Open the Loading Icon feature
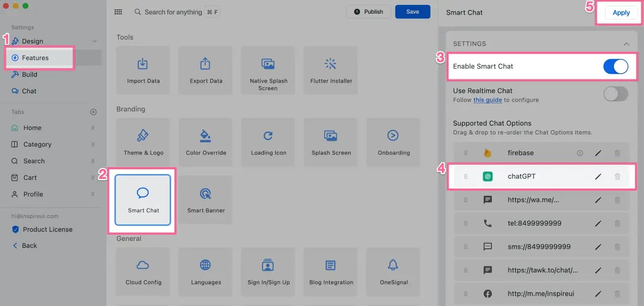 pos(268,142)
